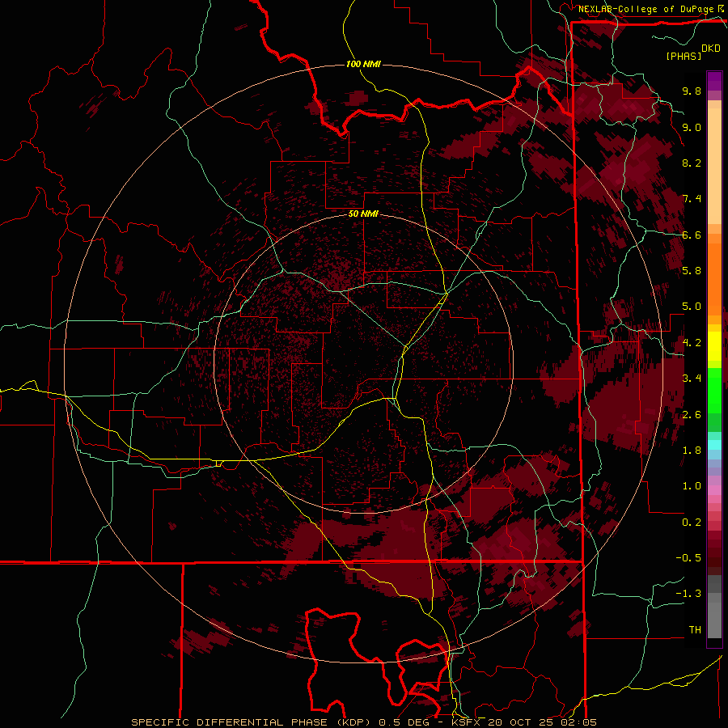Click the 0.2 value on the color scale
Viewport: 728px width, 728px height.
[x=692, y=523]
